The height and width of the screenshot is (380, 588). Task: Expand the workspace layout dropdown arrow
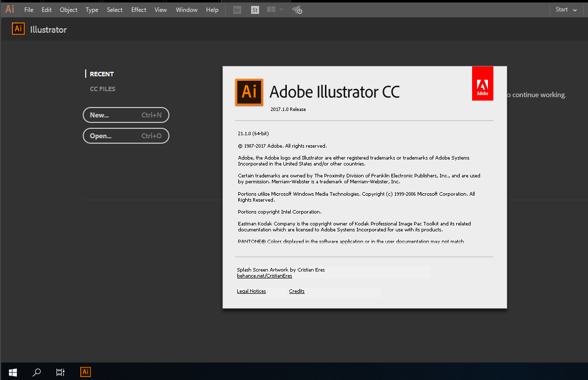coord(281,9)
